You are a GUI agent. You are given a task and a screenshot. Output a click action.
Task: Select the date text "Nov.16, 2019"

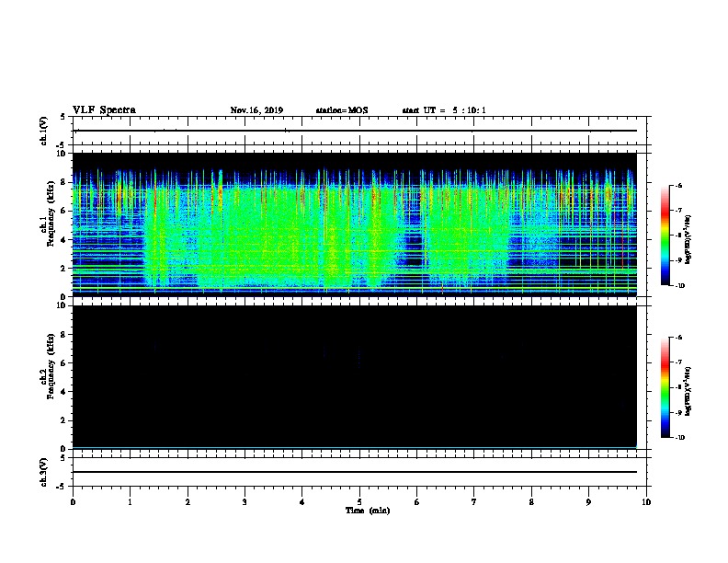pos(256,110)
